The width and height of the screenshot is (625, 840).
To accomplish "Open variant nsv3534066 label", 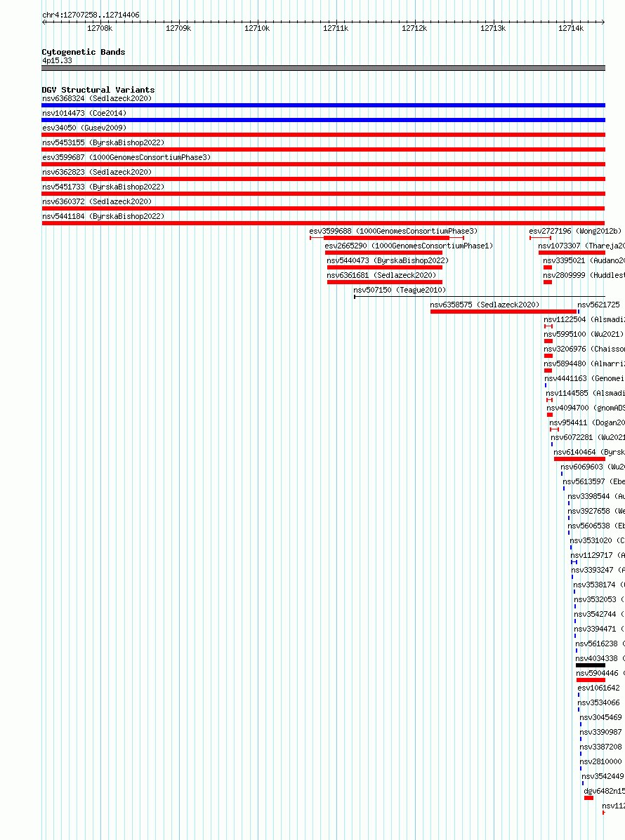I will 598,702.
